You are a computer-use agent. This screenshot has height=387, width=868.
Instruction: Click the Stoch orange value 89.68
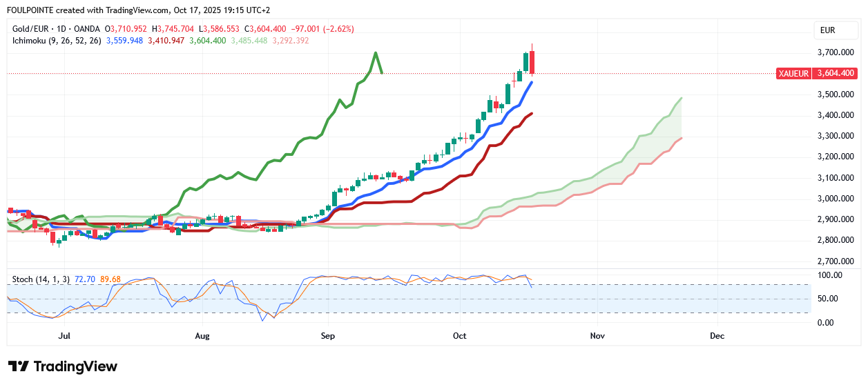[110, 279]
